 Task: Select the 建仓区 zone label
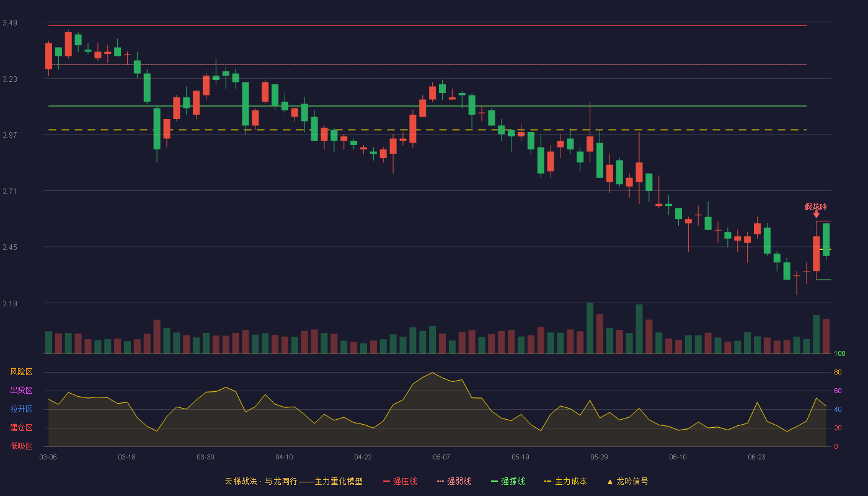[21, 428]
